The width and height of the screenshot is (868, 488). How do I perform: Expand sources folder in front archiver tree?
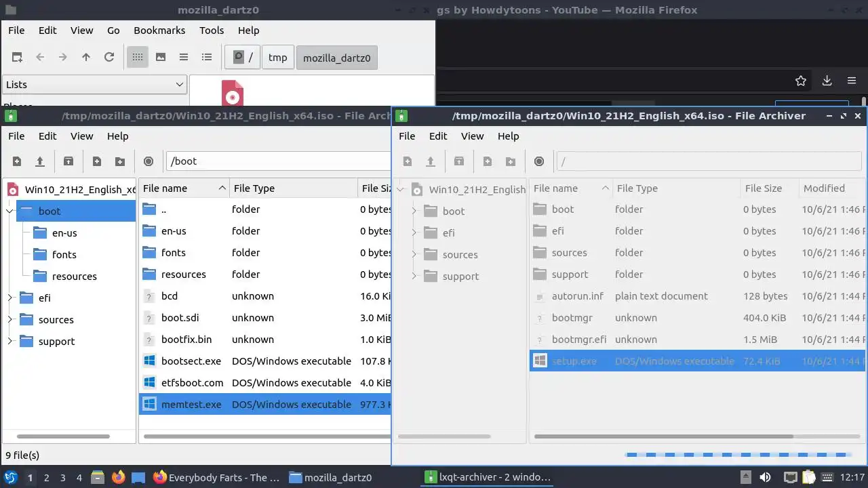(414, 254)
